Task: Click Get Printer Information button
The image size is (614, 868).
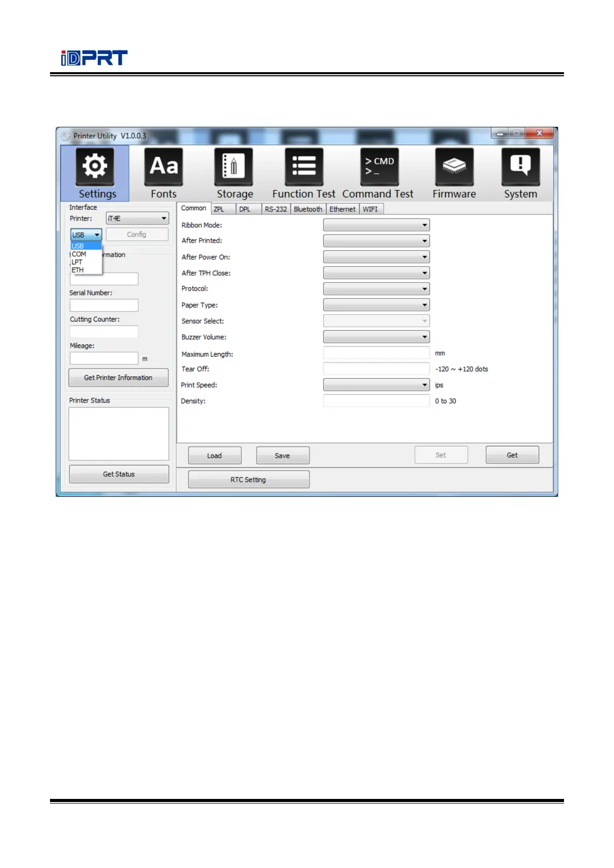Action: (x=118, y=378)
